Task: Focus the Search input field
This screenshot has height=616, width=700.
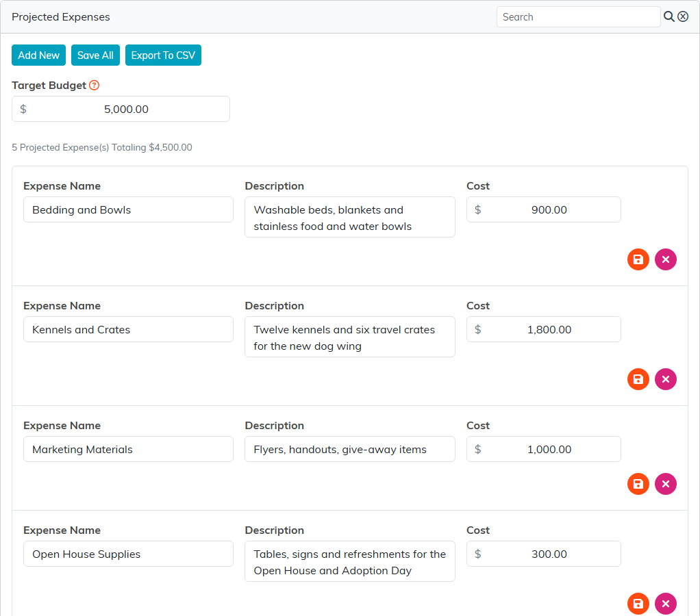Action: tap(579, 17)
